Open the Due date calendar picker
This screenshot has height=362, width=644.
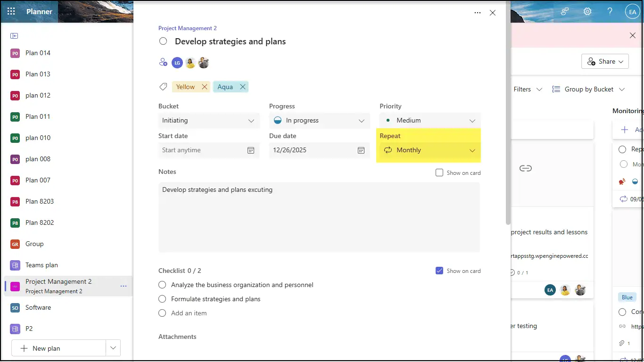point(361,150)
